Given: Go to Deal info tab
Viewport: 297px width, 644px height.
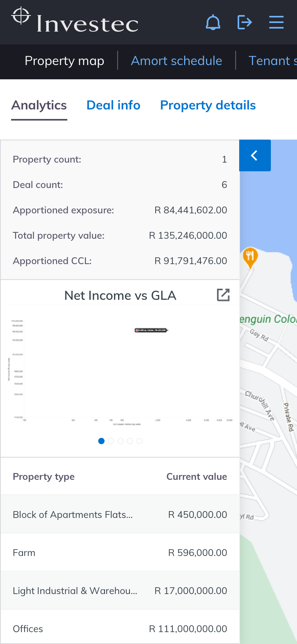Looking at the screenshot, I should [x=113, y=105].
